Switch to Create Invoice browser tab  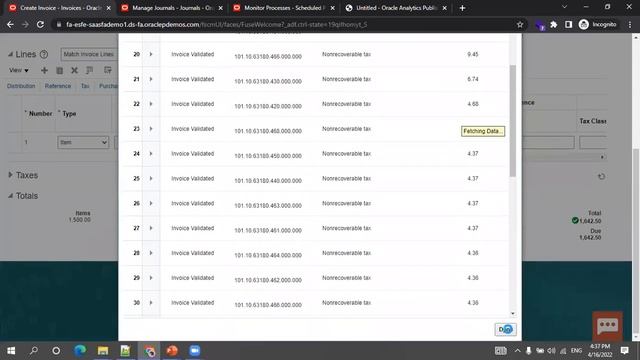60,8
